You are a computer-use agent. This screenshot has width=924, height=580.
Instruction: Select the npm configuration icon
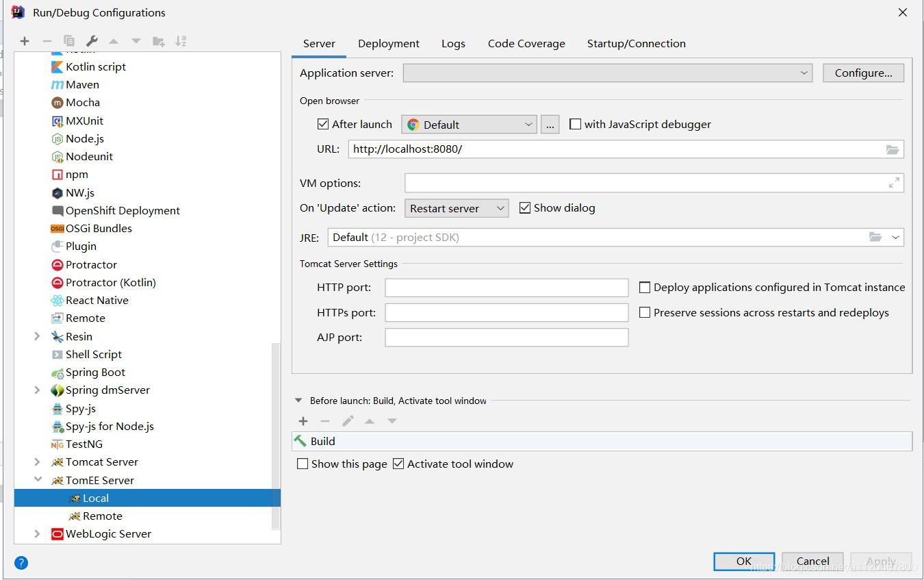[x=57, y=175]
